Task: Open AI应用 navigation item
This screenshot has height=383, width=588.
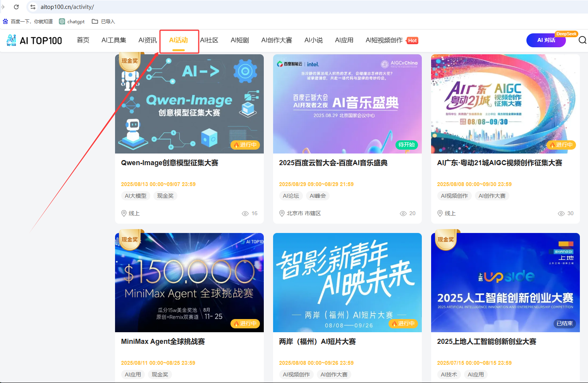Action: click(x=344, y=40)
